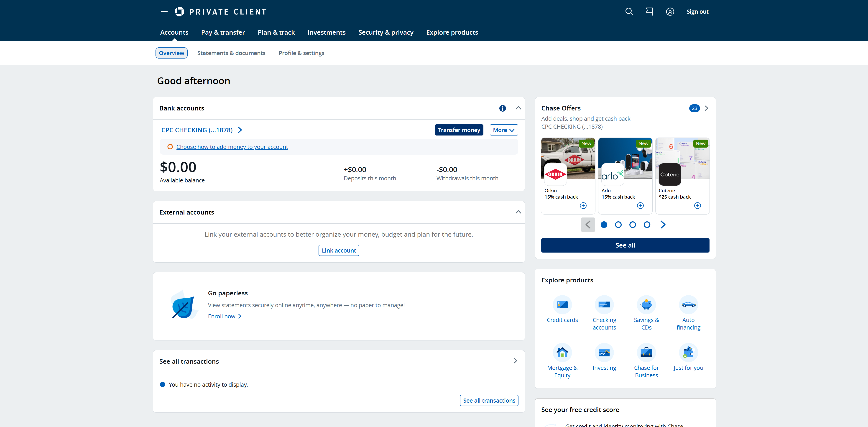This screenshot has height=427, width=868.
Task: Open Checking accounts product icon
Action: (604, 305)
